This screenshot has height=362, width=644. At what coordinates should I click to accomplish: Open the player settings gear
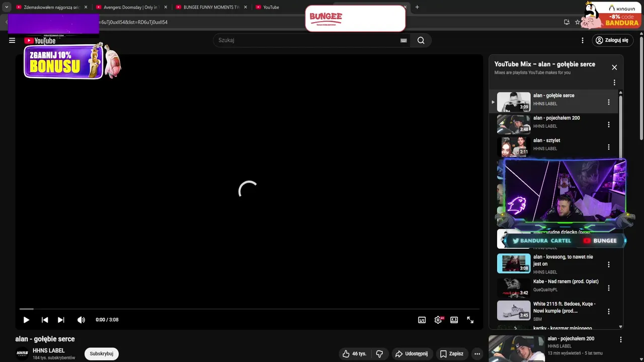click(438, 320)
